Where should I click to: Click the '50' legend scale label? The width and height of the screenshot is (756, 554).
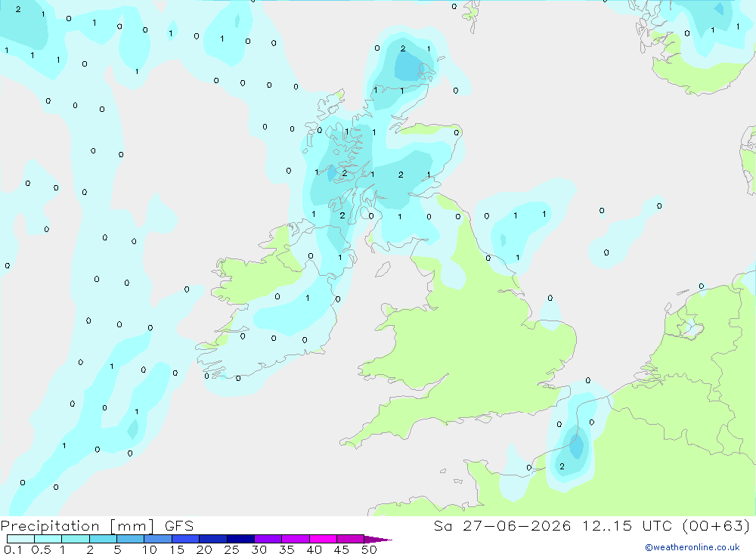point(369,549)
